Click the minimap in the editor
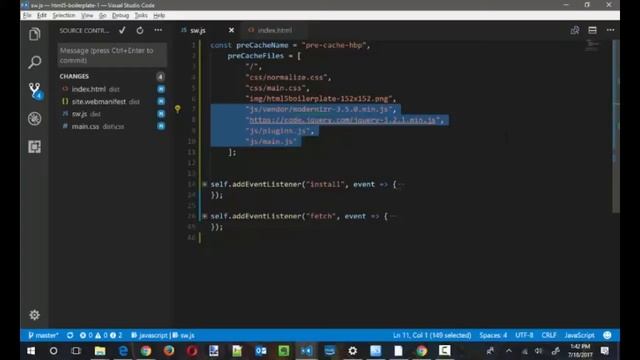640x360 pixels. tap(592, 45)
